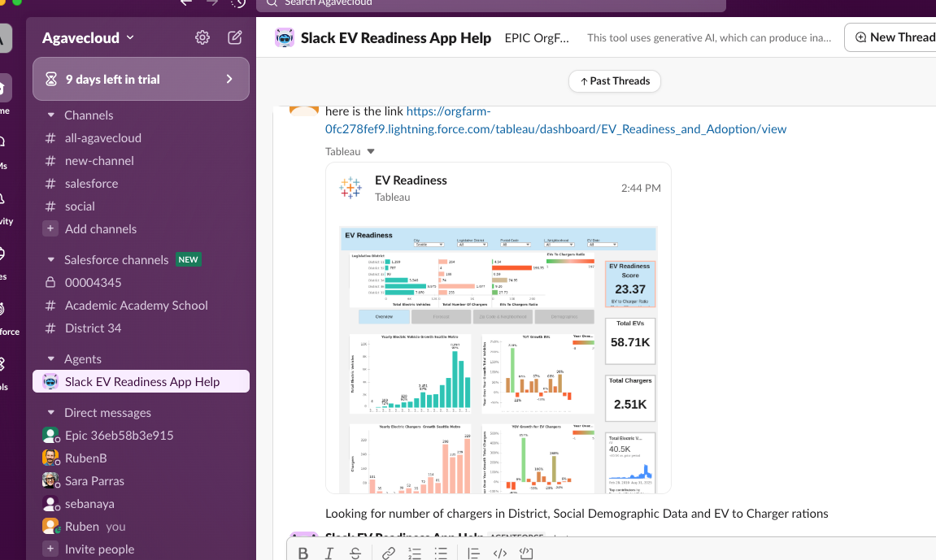Image resolution: width=936 pixels, height=560 pixels.
Task: Click 9 days left in trial banner
Action: point(141,79)
